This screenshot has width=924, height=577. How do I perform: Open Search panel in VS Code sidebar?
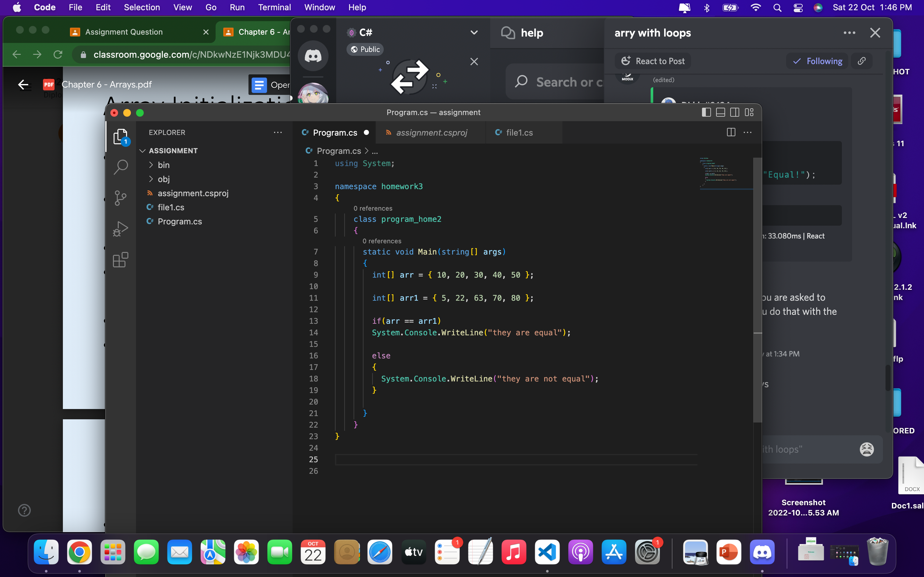point(120,167)
